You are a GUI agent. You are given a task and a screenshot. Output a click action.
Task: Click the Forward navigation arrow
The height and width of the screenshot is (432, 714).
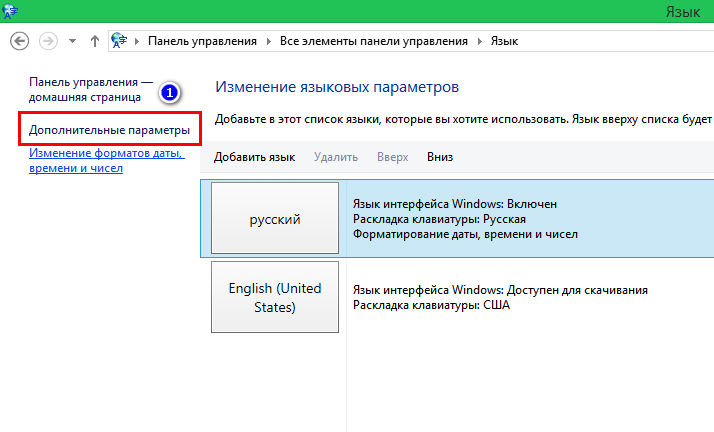pos(48,41)
